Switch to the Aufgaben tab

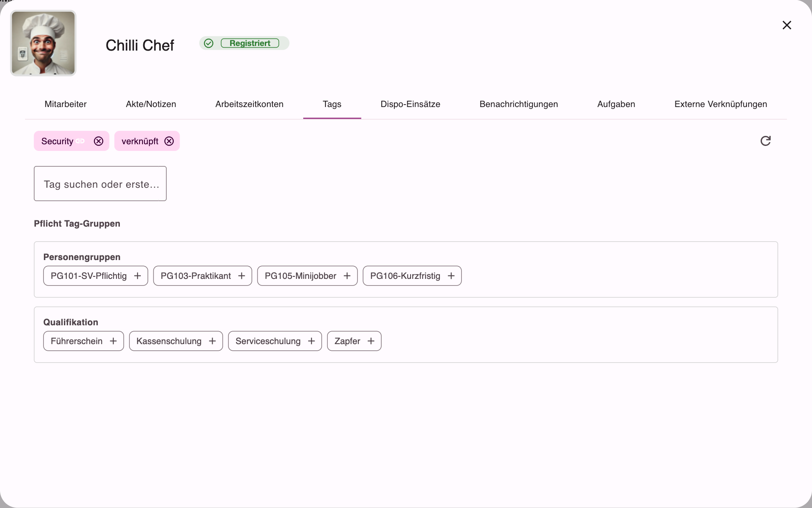pyautogui.click(x=616, y=104)
